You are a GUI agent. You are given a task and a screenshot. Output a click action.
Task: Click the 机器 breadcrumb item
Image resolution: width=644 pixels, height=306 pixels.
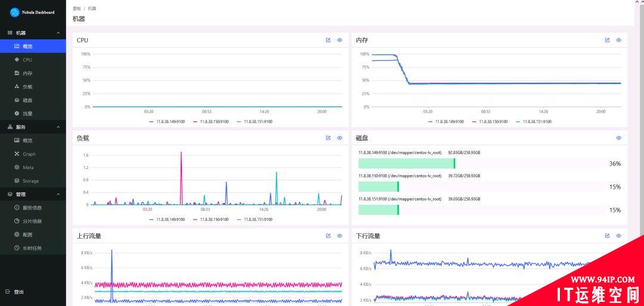pos(92,8)
